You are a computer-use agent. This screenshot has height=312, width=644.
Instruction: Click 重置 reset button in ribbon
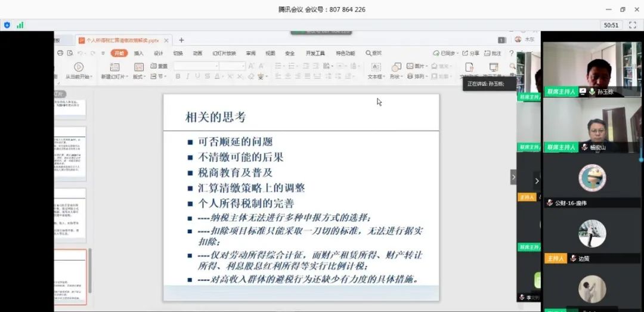click(159, 66)
